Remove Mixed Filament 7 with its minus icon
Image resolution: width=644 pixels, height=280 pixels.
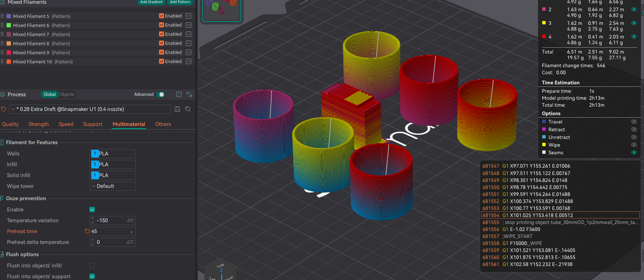[x=189, y=34]
